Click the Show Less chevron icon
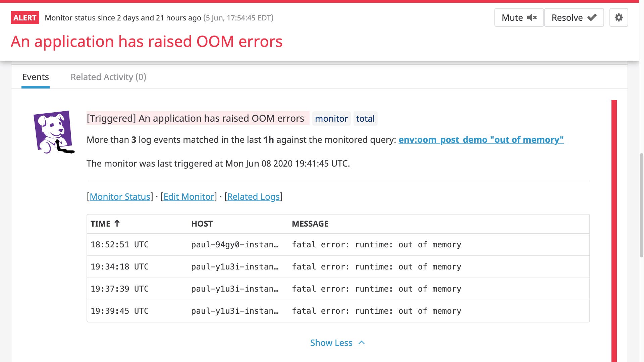 (361, 343)
